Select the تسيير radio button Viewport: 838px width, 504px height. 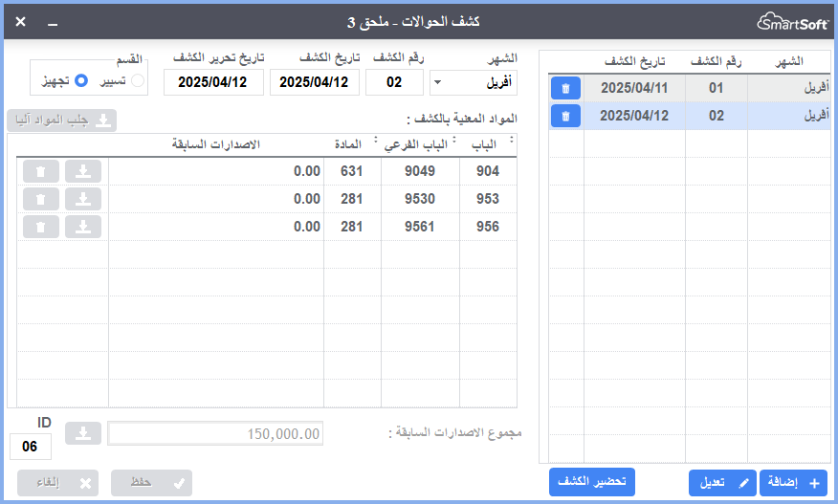pyautogui.click(x=138, y=81)
